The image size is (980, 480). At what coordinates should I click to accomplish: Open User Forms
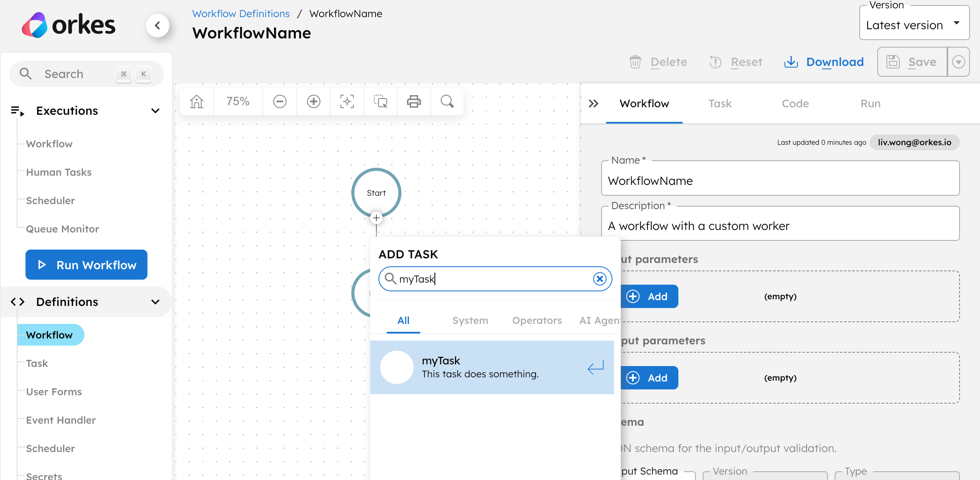(x=54, y=392)
